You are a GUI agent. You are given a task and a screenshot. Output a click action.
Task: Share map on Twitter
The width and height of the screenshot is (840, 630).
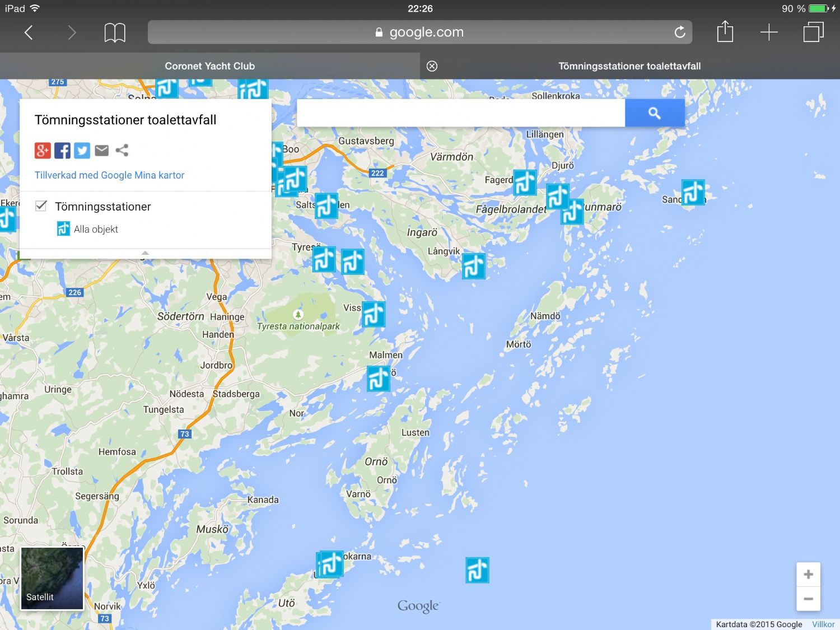(x=82, y=150)
